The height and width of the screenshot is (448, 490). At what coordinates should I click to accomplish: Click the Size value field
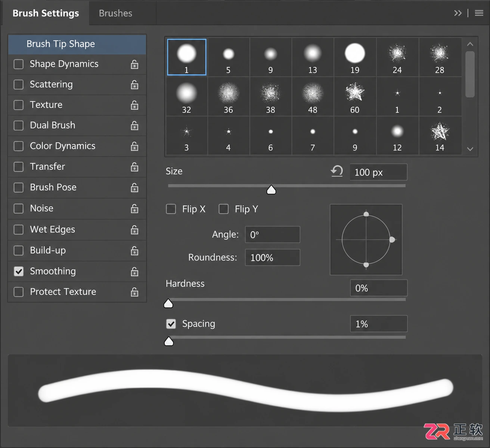pyautogui.click(x=378, y=172)
